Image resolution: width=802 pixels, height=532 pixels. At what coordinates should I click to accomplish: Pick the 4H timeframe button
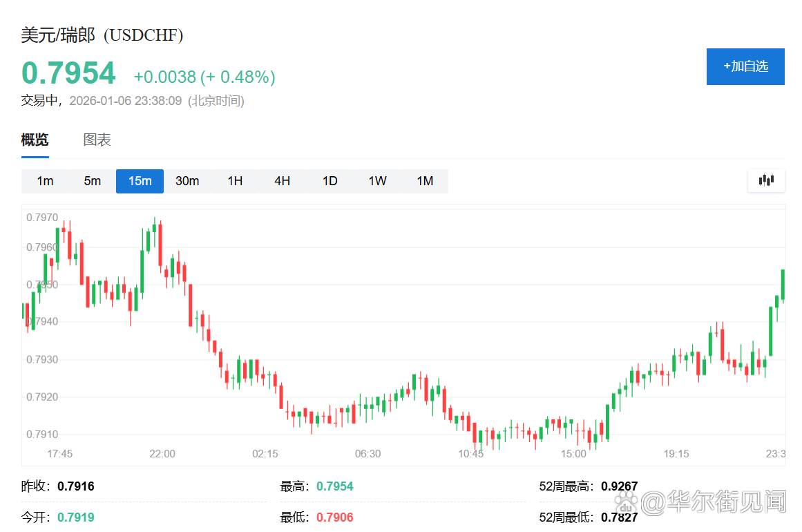pyautogui.click(x=282, y=181)
